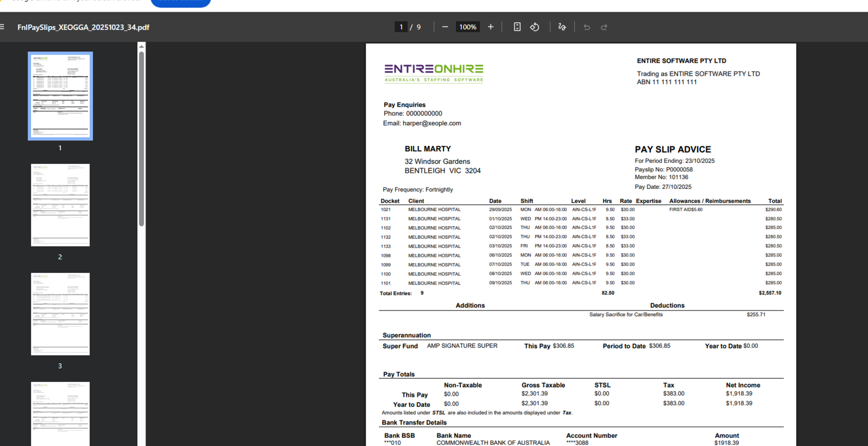Select page 1 thumbnail
The image size is (868, 446).
[x=60, y=96]
